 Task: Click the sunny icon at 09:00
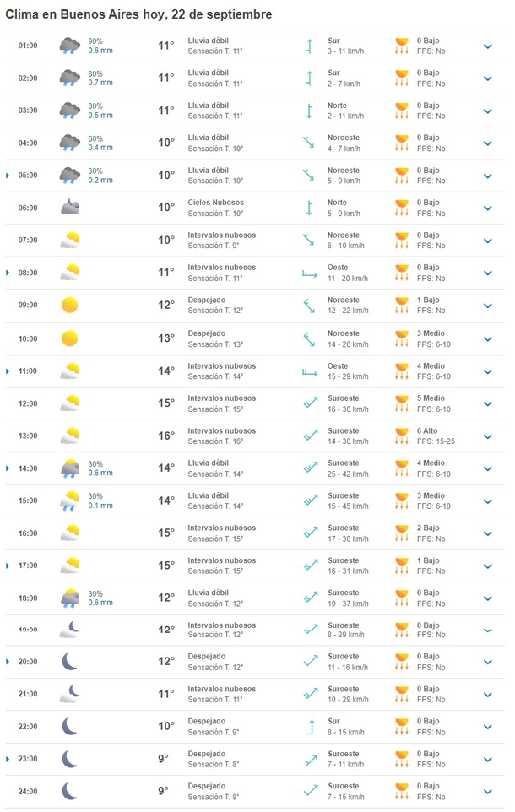[x=70, y=304]
